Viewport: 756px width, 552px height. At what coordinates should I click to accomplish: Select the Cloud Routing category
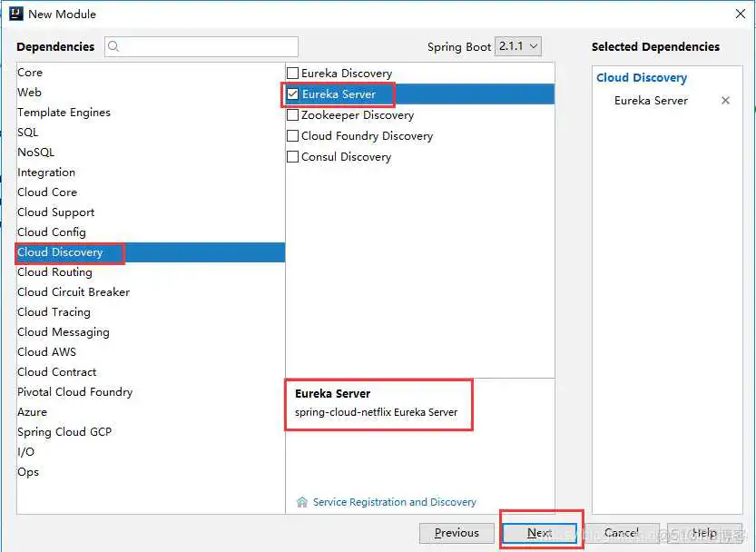point(54,272)
